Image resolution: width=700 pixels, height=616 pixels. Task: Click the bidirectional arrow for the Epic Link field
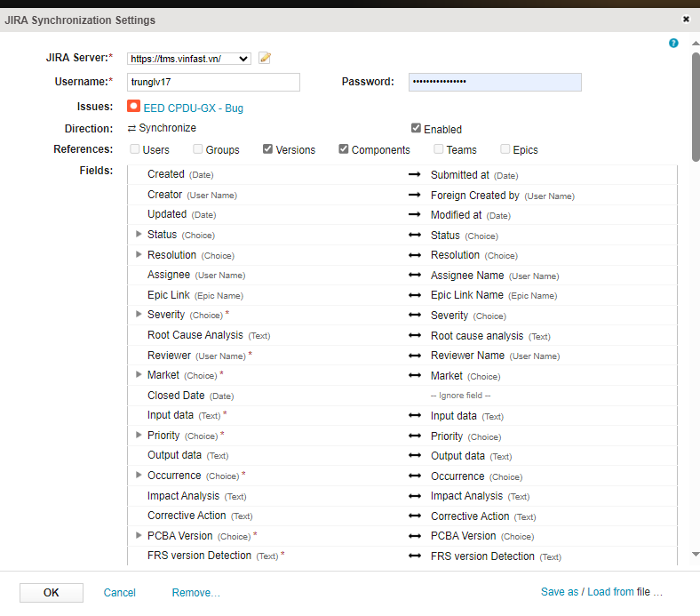click(414, 295)
